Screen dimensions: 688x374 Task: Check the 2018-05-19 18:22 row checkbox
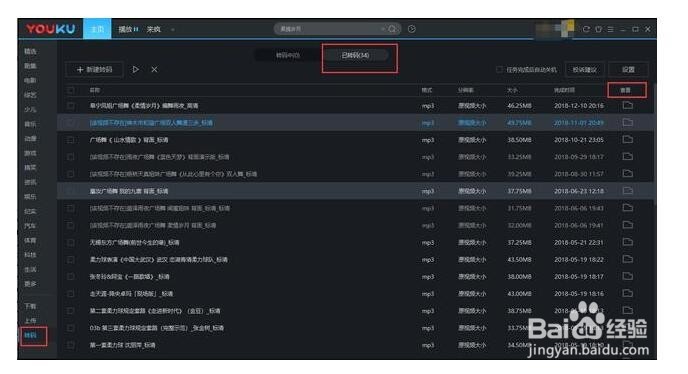pyautogui.click(x=71, y=260)
